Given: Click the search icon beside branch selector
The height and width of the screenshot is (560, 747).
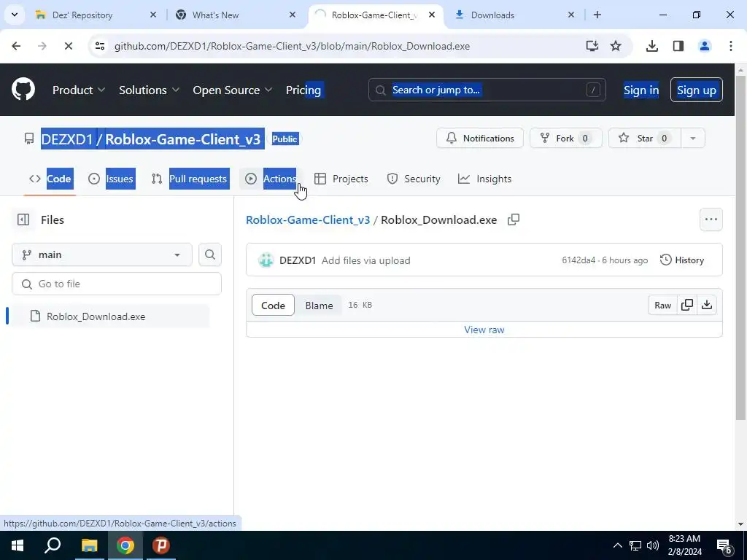Looking at the screenshot, I should click(x=209, y=254).
